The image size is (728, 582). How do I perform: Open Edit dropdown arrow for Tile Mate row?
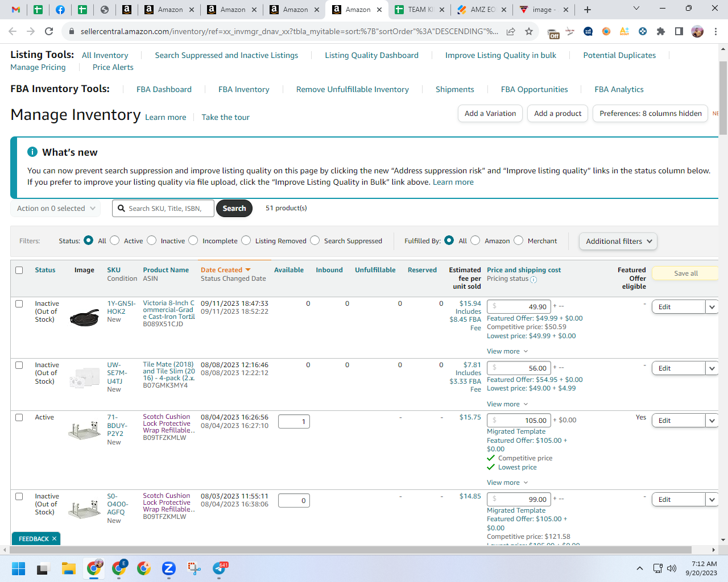click(712, 368)
